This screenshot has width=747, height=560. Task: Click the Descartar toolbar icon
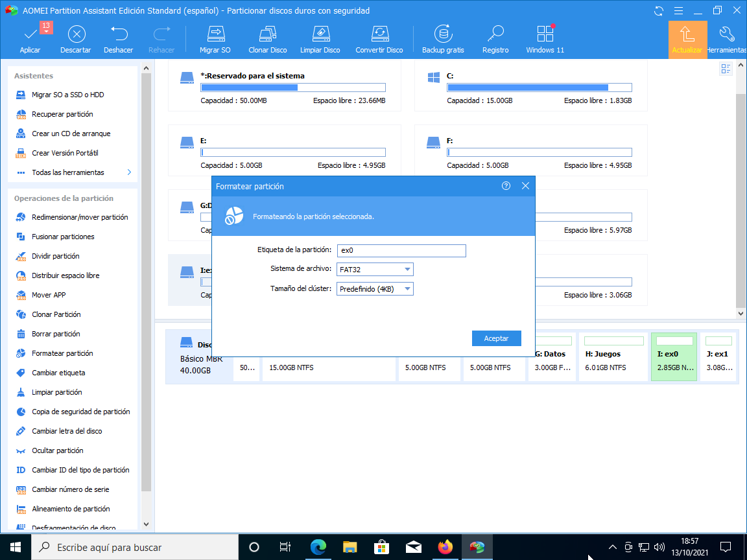pos(77,40)
